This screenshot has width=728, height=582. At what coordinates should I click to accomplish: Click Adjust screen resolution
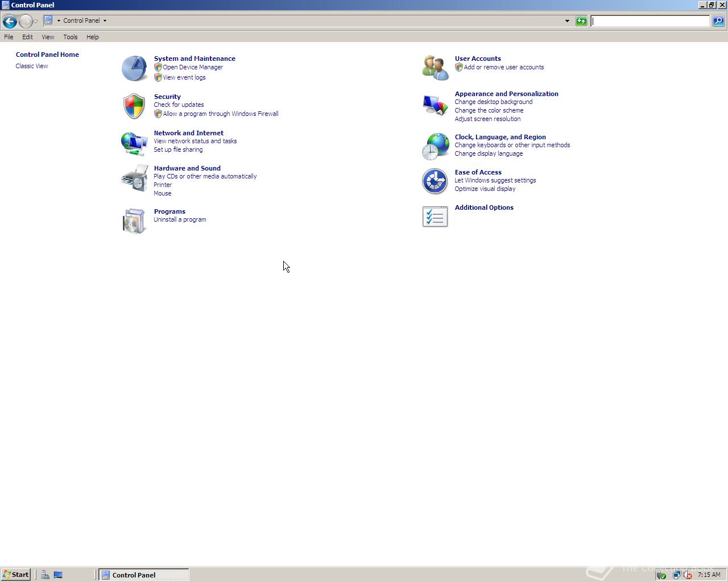(487, 119)
